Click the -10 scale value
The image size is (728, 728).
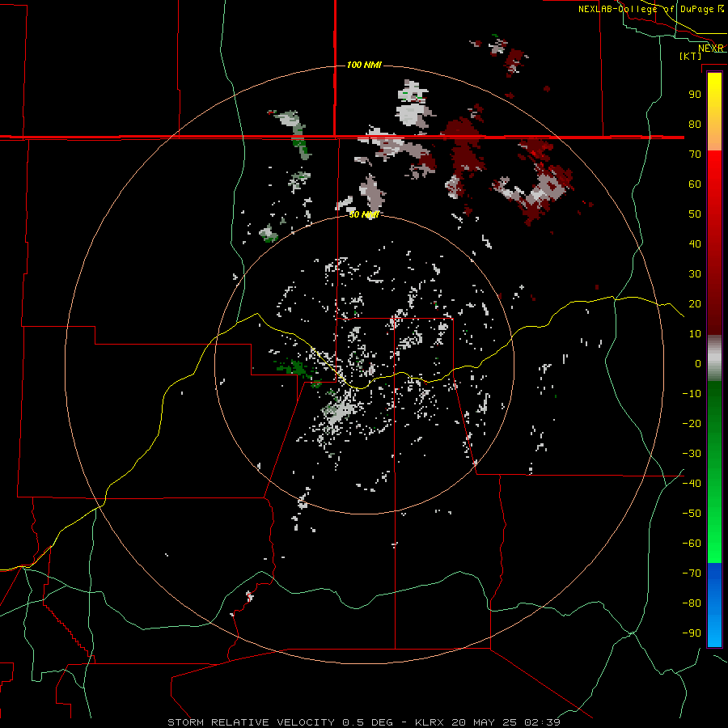click(692, 394)
